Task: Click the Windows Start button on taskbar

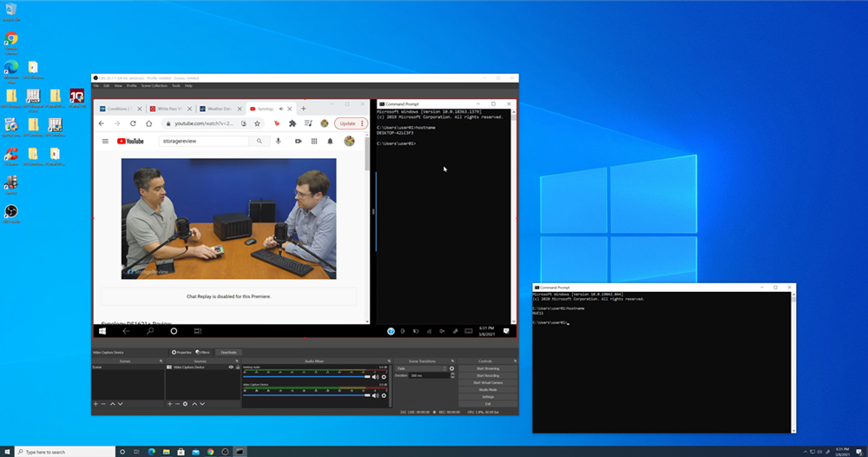Action: pos(7,452)
